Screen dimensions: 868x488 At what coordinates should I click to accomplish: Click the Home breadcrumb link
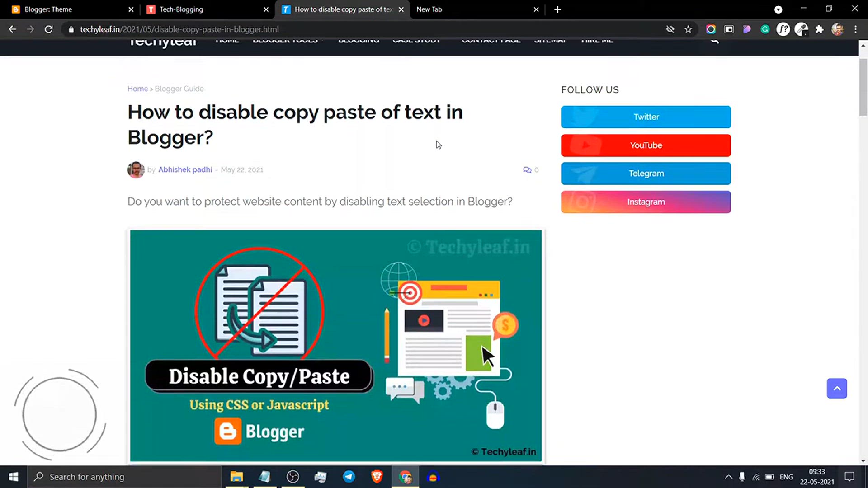(137, 89)
